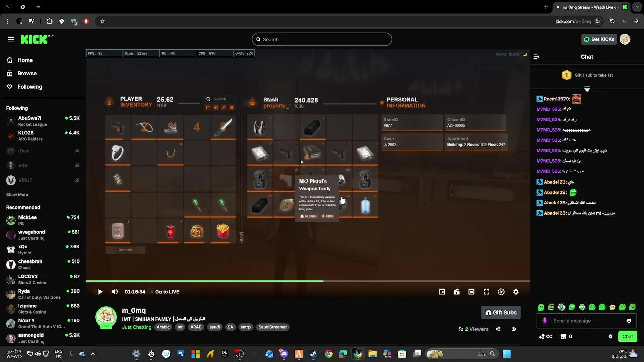
Task: Collapse the chat panel with the arrow icon
Action: click(536, 57)
